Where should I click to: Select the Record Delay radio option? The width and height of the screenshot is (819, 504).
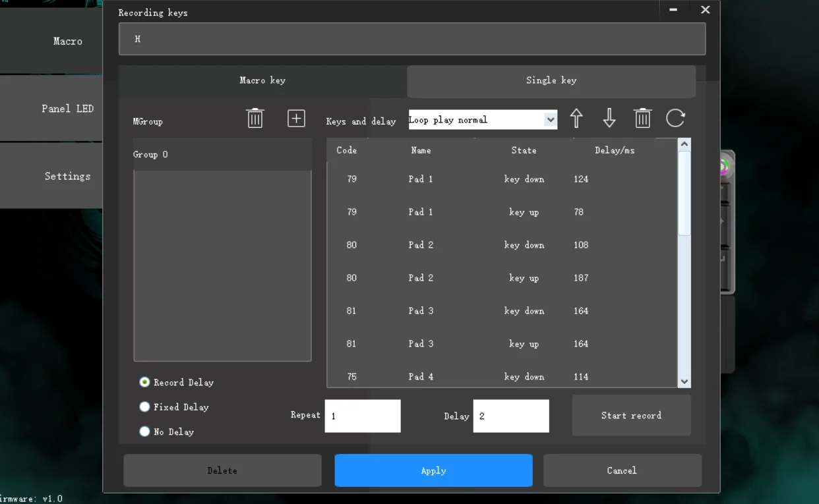click(x=145, y=382)
